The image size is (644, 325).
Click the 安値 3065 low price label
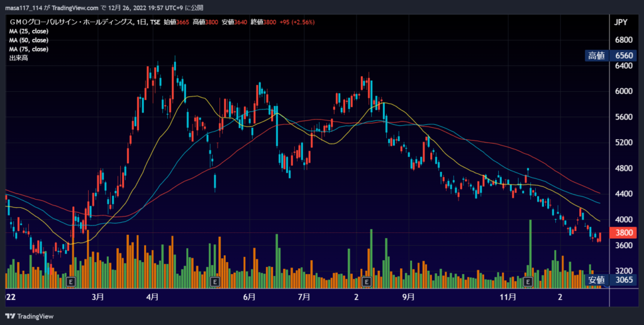611,280
